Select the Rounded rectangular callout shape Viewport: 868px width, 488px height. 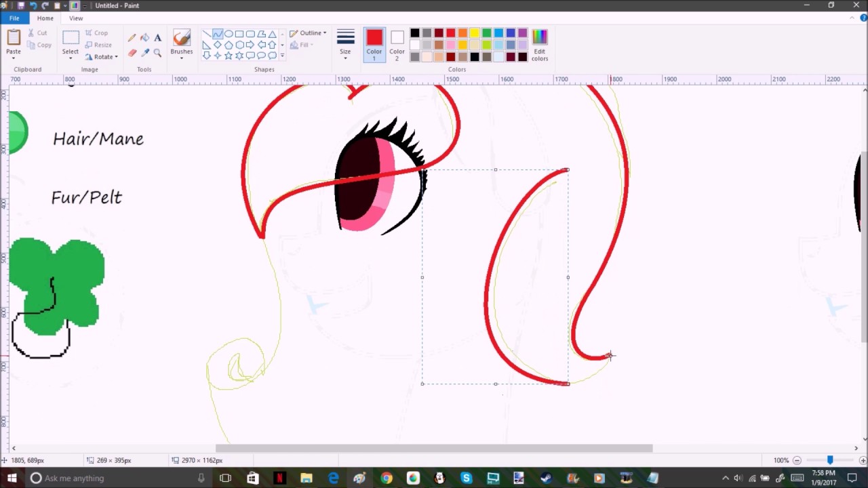coord(250,56)
